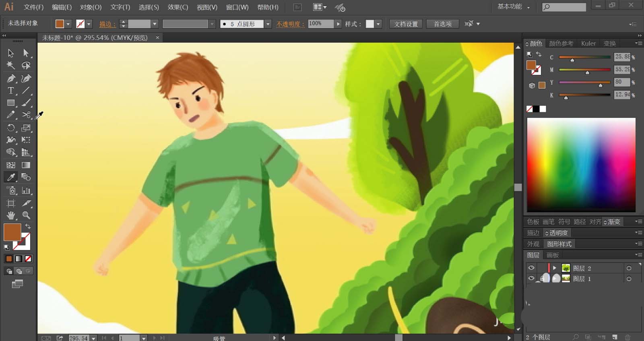644x341 pixels.
Task: Set fill to color mode in toolbox
Action: coord(9,259)
